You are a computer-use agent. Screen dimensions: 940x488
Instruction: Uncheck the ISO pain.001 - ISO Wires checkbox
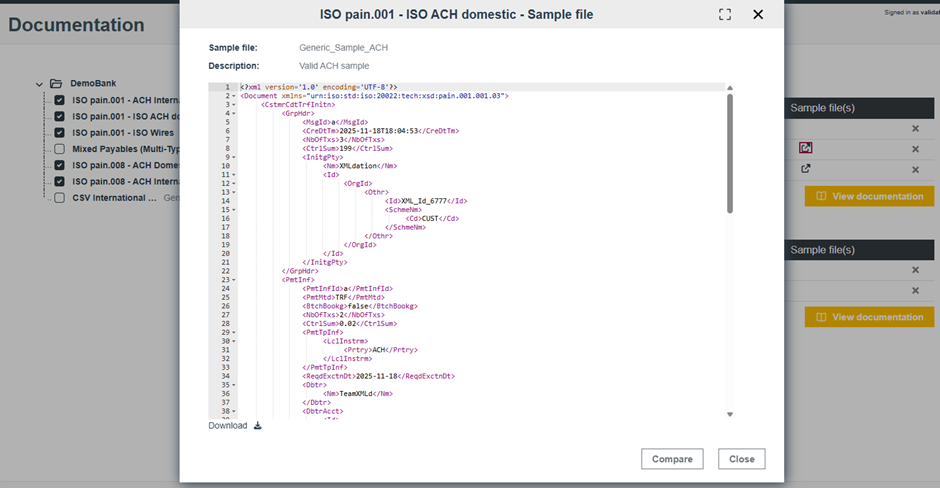(x=60, y=133)
